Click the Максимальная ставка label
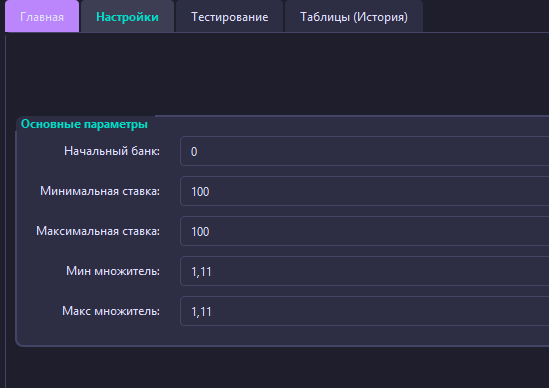This screenshot has height=388, width=549. coord(98,231)
